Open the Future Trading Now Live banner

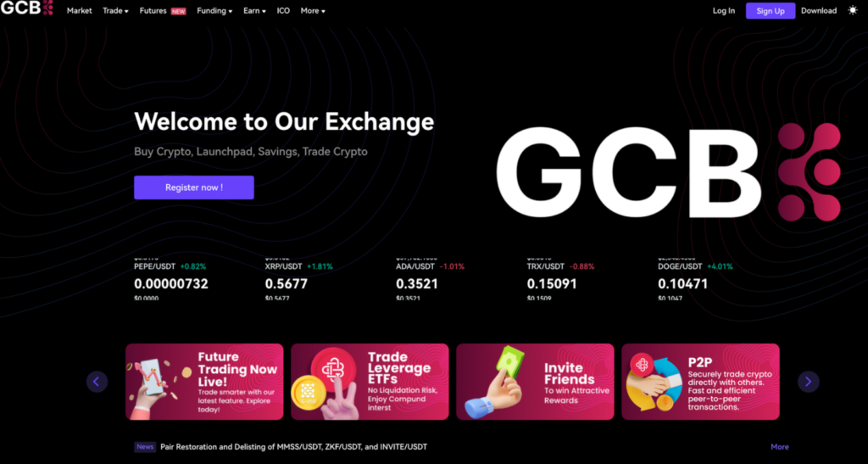click(x=204, y=382)
